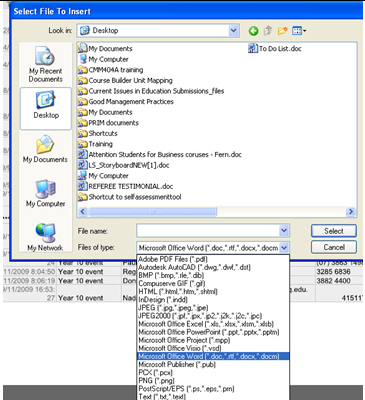Select My Computer below REFEREE TESTIMONIAL's neighbor LS_Storyboard
The image size is (365, 400).
[103, 176]
